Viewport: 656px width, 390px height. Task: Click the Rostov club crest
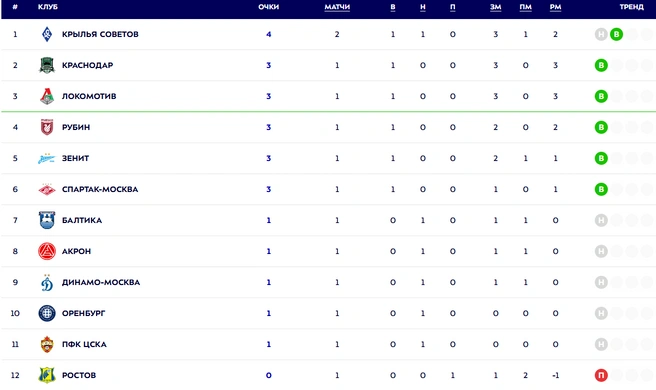click(x=47, y=375)
